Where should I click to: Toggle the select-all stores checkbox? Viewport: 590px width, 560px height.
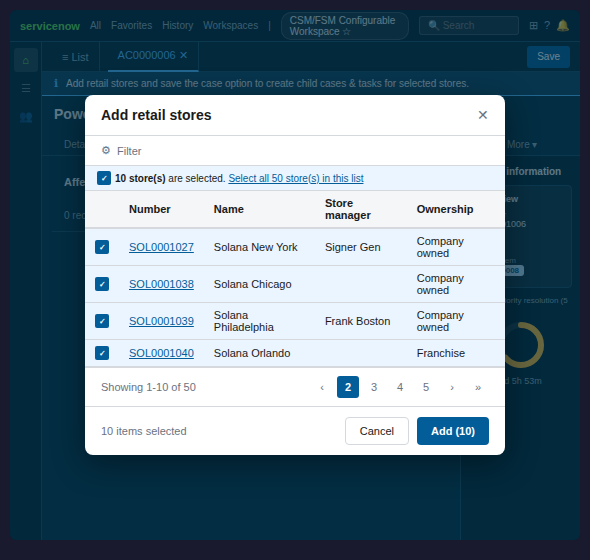[x=104, y=178]
